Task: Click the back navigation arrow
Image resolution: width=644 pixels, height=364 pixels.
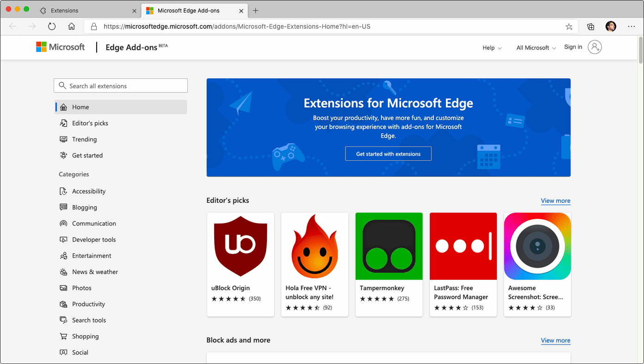Action: [x=12, y=26]
